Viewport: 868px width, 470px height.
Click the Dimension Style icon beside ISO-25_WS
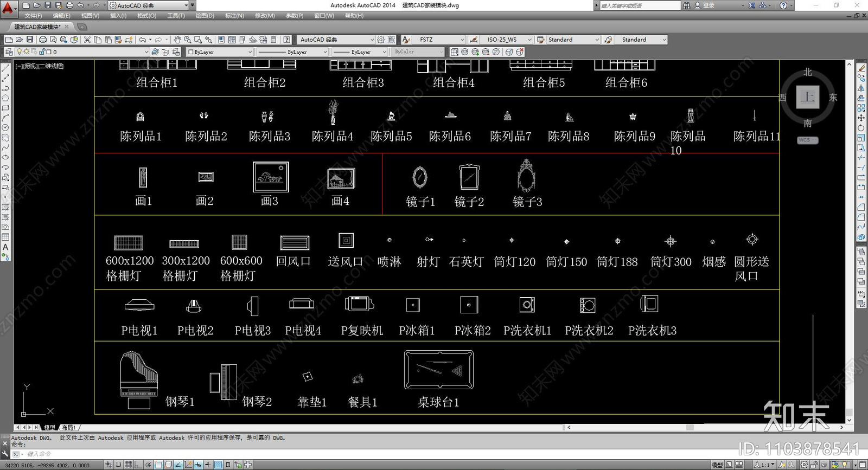tap(474, 40)
